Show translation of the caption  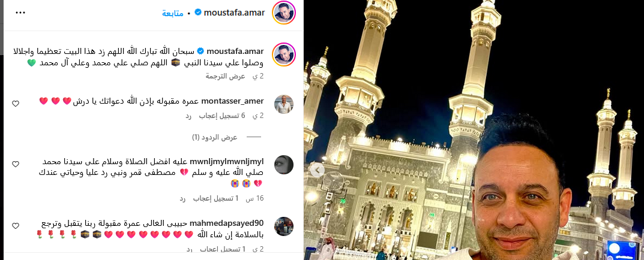click(226, 76)
